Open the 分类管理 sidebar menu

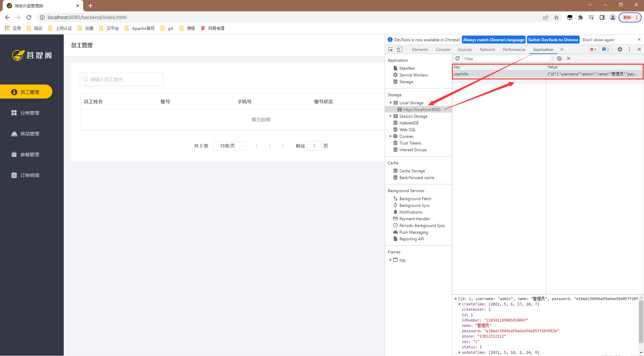[25, 113]
